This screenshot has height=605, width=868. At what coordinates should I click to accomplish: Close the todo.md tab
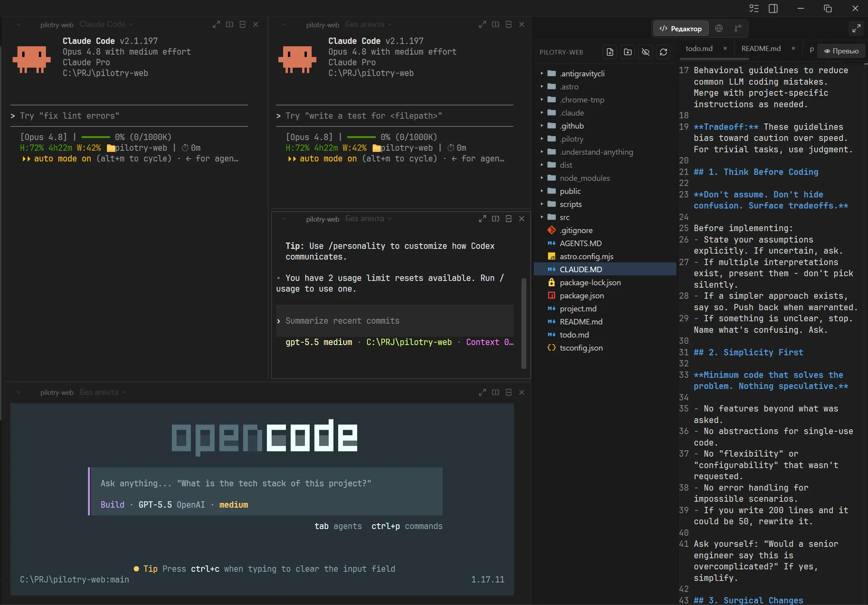(725, 48)
